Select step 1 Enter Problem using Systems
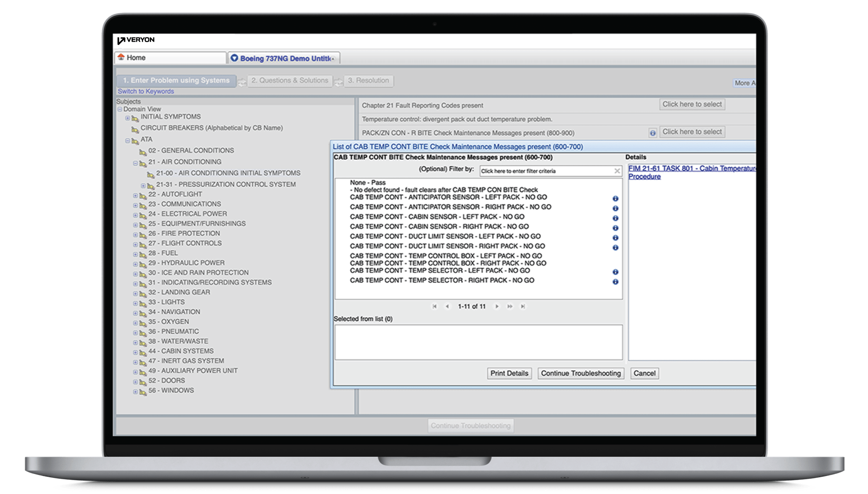The image size is (868, 494). [176, 81]
